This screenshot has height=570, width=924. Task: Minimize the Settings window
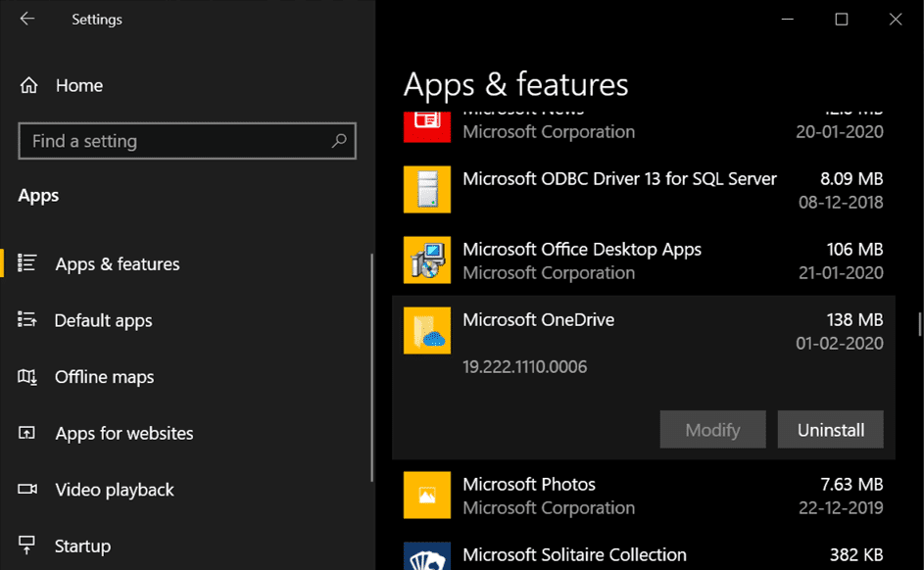click(787, 20)
